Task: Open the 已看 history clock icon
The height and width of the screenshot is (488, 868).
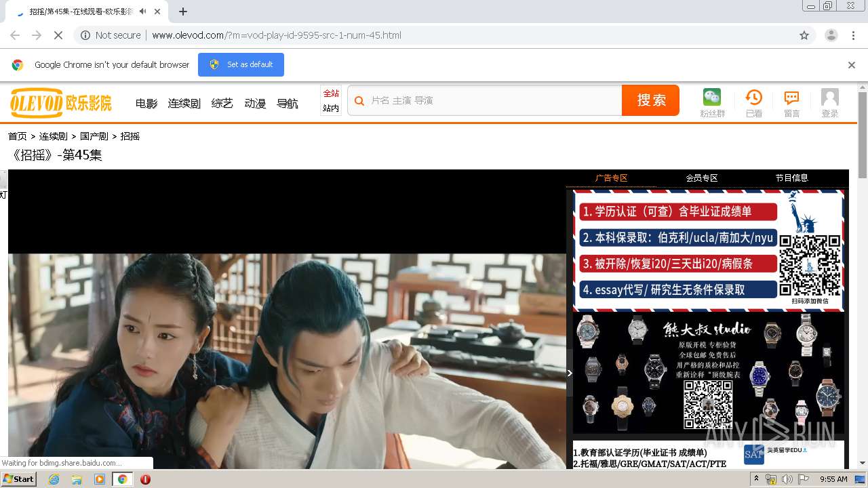Action: tap(753, 97)
